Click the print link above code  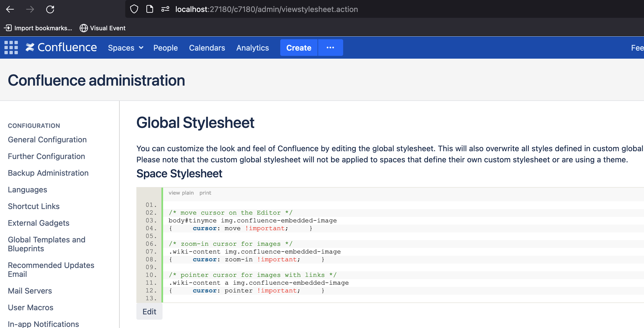[205, 193]
